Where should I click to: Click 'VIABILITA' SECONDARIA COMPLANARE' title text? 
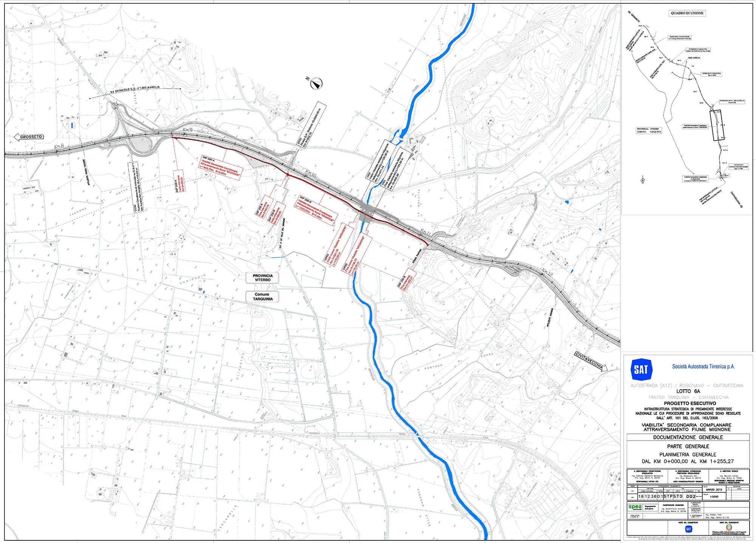(686, 425)
